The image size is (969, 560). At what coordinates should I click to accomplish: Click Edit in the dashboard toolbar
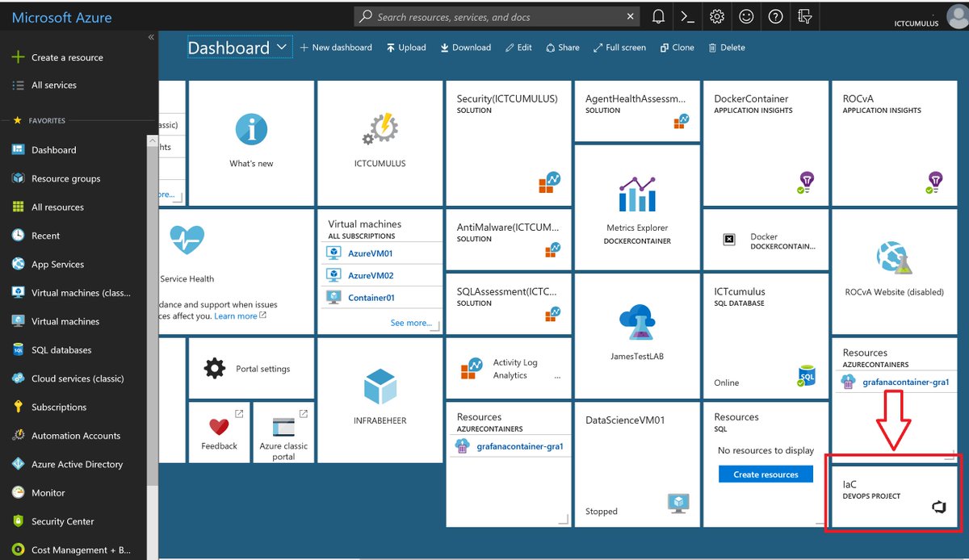pyautogui.click(x=518, y=48)
